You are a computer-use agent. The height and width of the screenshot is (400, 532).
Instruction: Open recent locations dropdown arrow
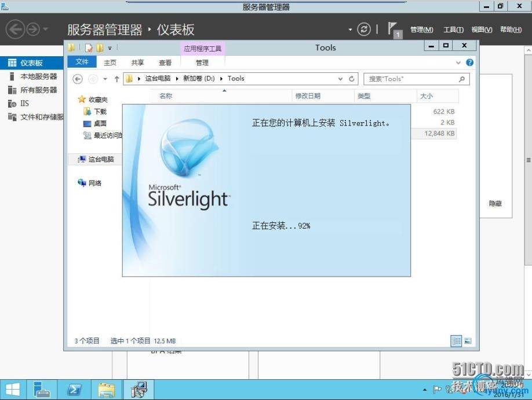(x=105, y=79)
